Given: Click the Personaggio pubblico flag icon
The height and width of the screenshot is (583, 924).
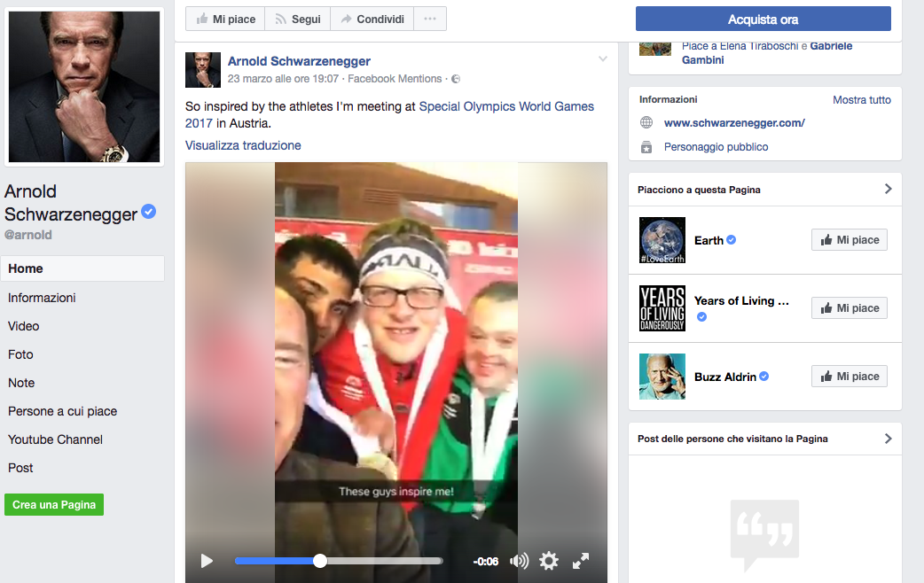Looking at the screenshot, I should (x=646, y=147).
